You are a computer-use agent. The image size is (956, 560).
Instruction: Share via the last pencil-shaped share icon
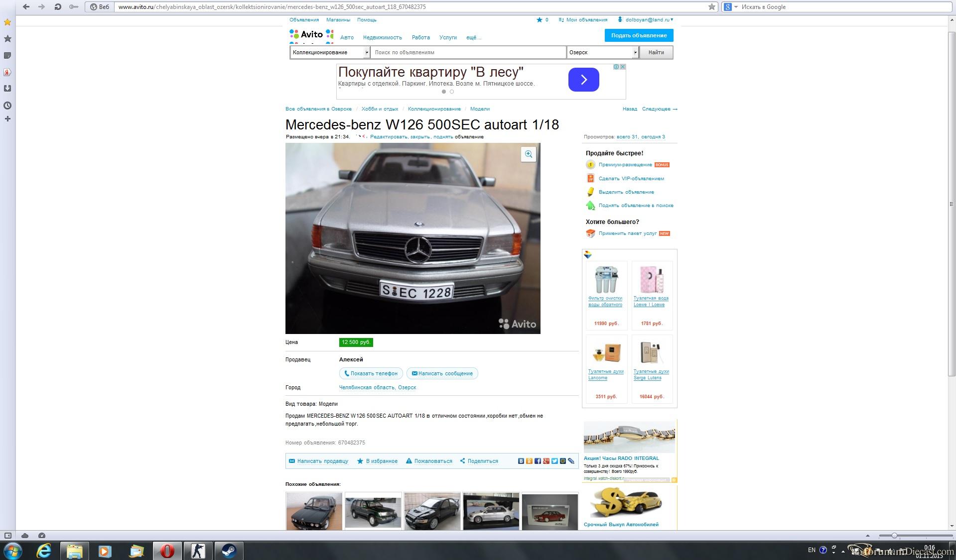[571, 461]
